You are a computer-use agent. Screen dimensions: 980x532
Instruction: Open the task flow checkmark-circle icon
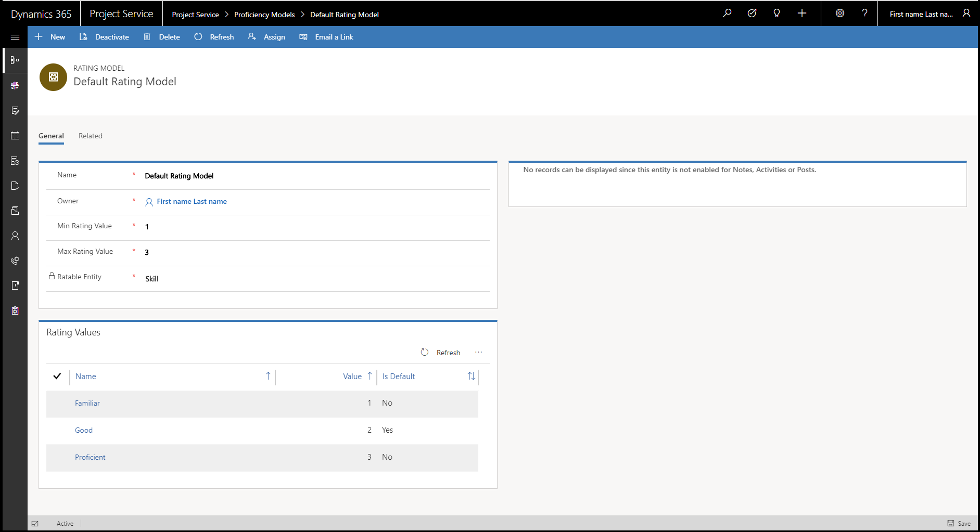[752, 14]
